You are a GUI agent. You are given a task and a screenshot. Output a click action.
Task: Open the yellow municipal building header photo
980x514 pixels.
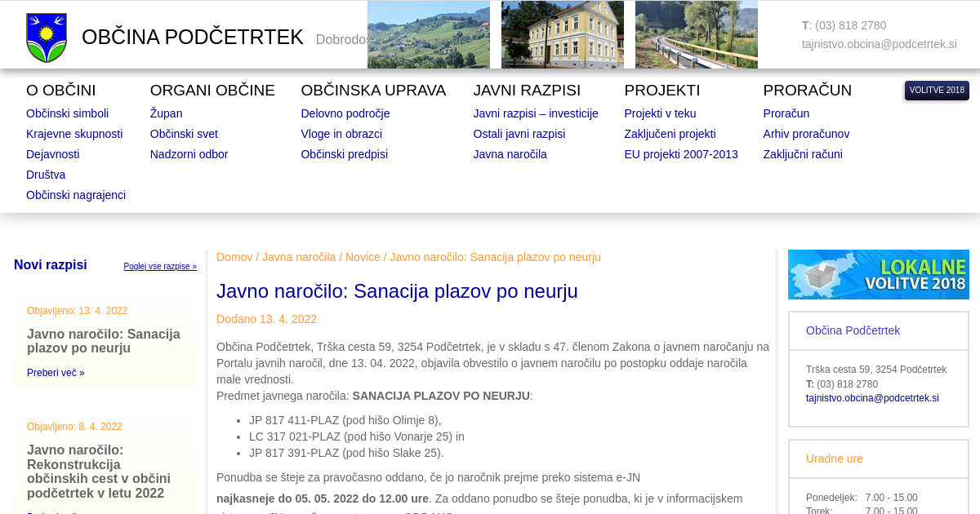[562, 34]
